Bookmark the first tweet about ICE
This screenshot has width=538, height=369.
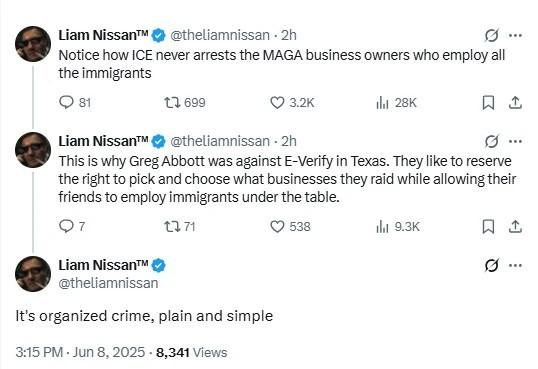pyautogui.click(x=488, y=103)
